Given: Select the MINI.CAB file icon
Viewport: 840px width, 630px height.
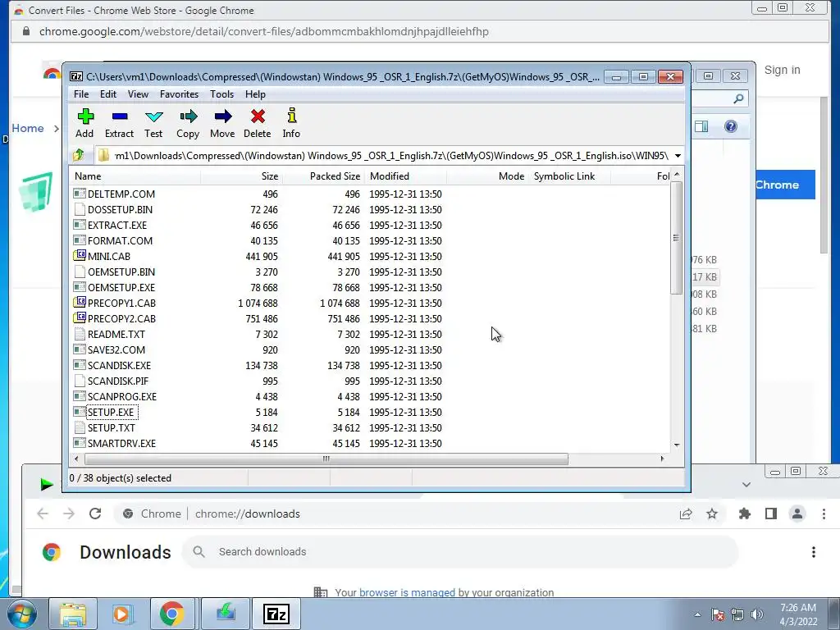Looking at the screenshot, I should coord(80,256).
